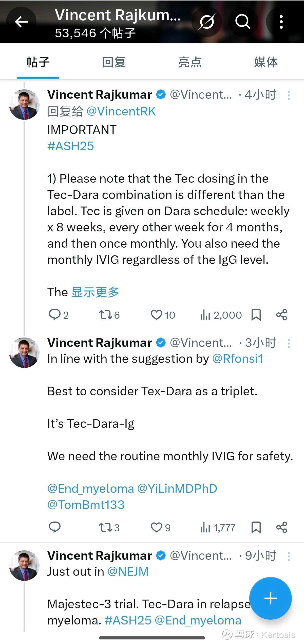The height and width of the screenshot is (644, 304).
Task: Open the profile three-dot overflow menu
Action: coord(281,22)
